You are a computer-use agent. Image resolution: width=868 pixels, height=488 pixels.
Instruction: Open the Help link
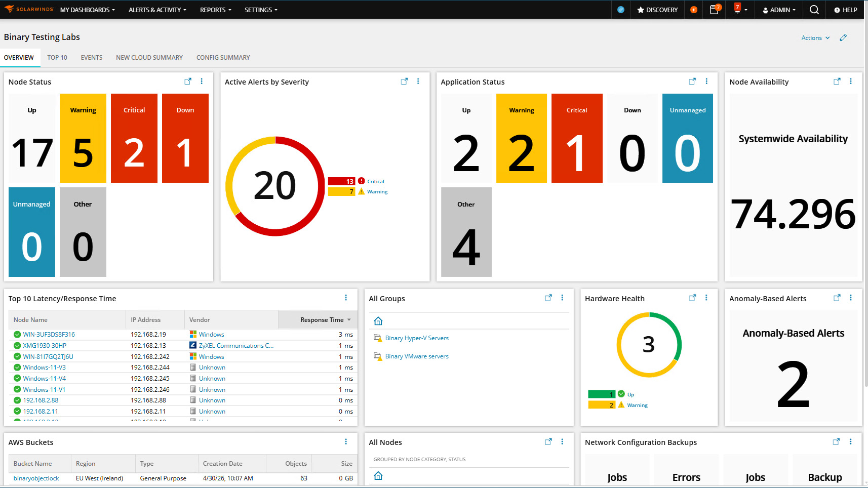pyautogui.click(x=845, y=10)
